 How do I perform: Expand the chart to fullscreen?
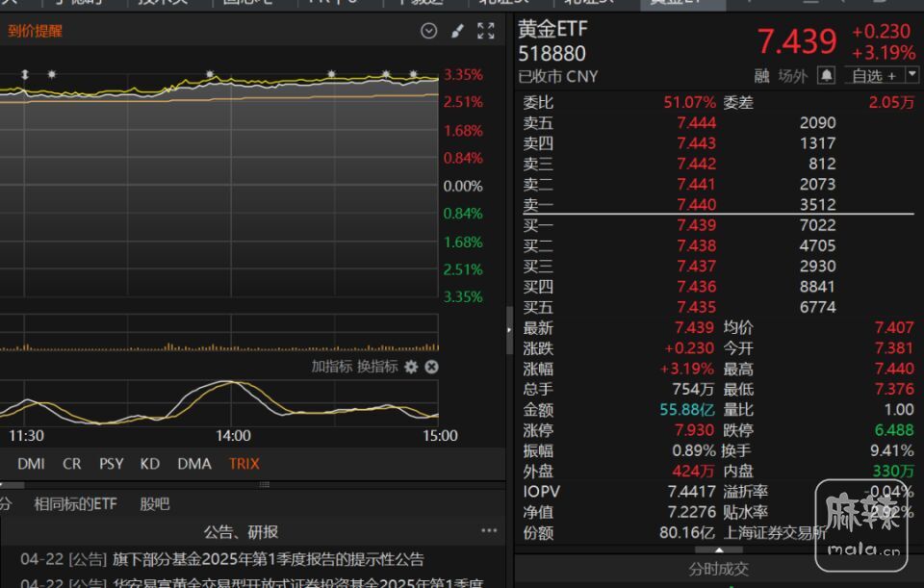pos(486,31)
